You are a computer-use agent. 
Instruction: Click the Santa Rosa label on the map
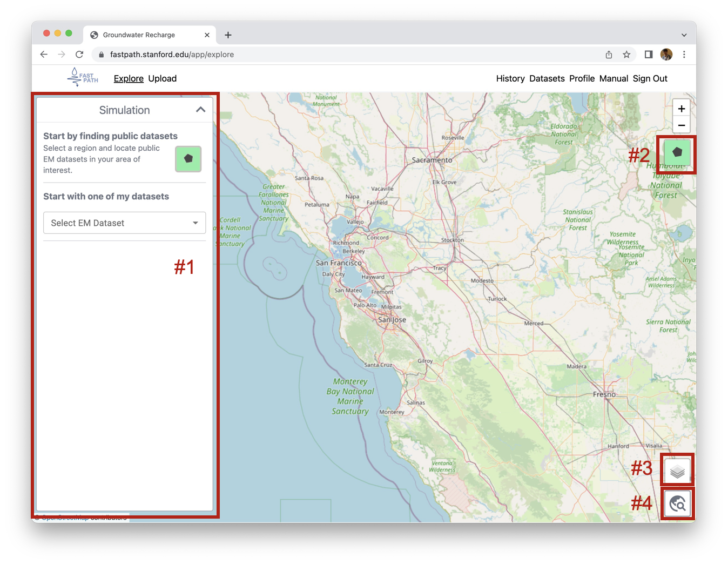309,178
